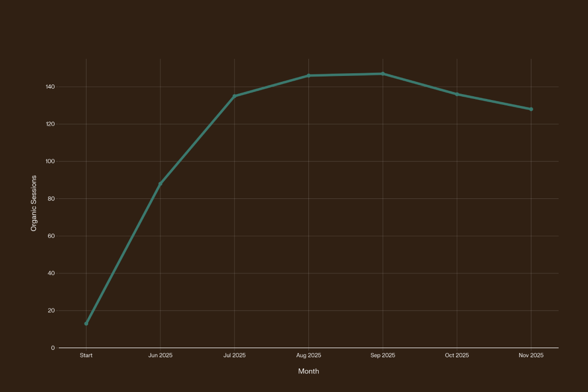Select the Aug 2025 data point marker
Viewport: 588px width, 392px height.
[308, 75]
